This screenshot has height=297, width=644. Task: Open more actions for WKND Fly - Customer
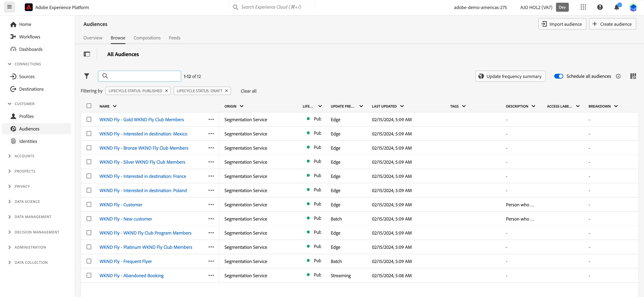pos(211,204)
